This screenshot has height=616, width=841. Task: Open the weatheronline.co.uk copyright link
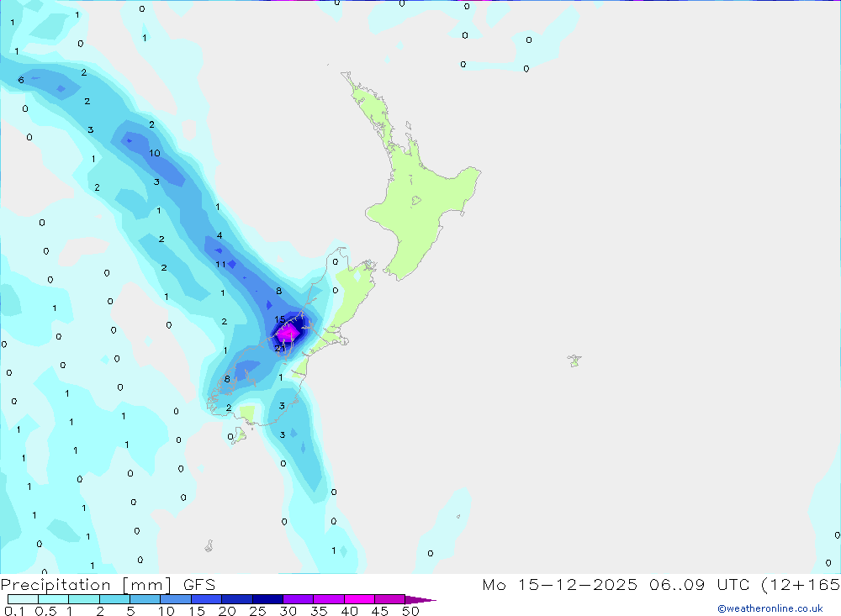(770, 608)
